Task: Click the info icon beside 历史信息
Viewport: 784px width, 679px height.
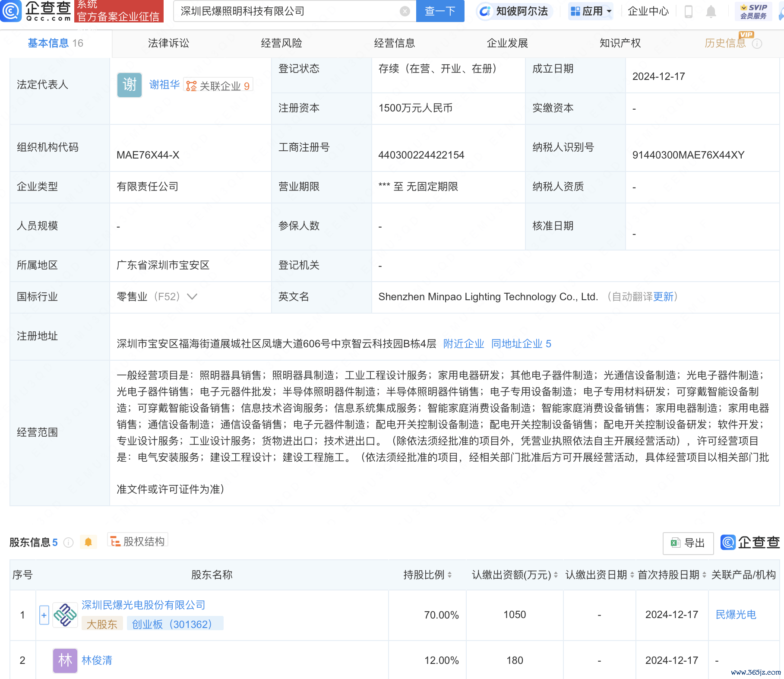Action: (x=757, y=44)
